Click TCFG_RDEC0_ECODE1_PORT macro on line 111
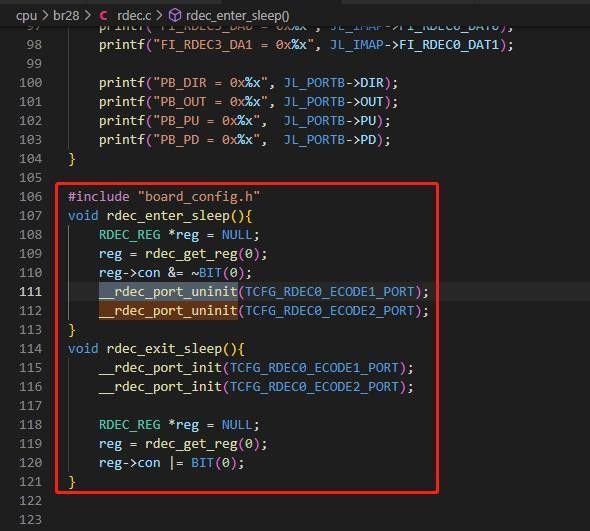The height and width of the screenshot is (531, 590). pos(329,292)
